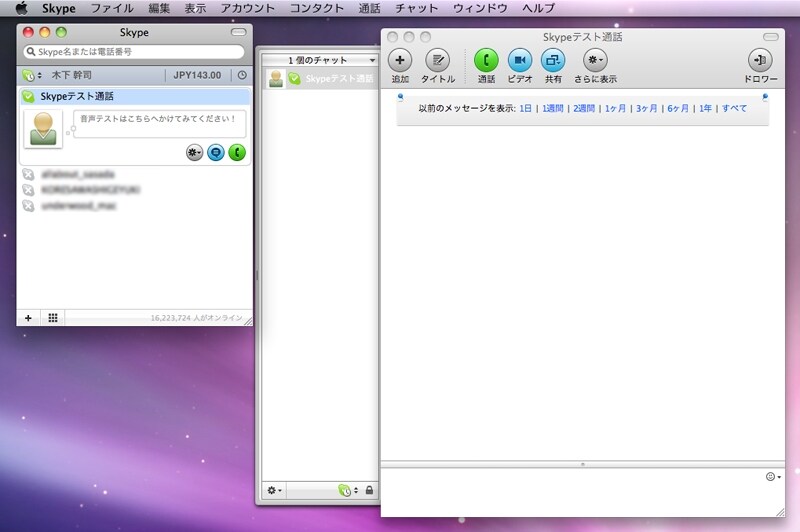Open the チャット menu
800x532 pixels.
point(416,8)
